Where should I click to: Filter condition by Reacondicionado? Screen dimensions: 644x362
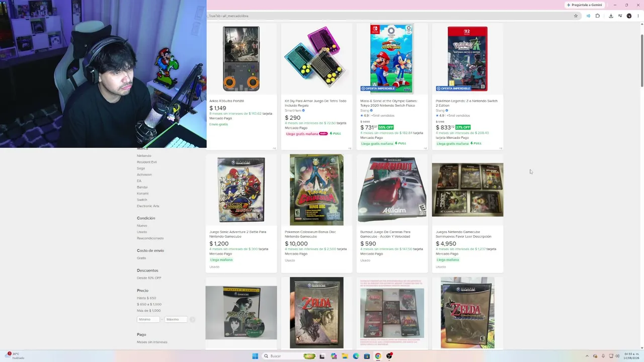pos(150,238)
